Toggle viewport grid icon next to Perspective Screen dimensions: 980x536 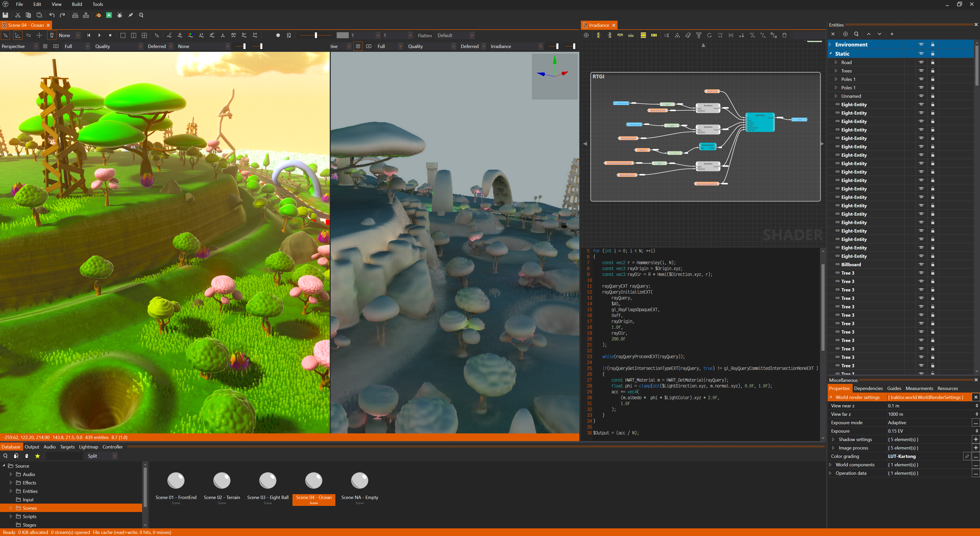click(45, 46)
